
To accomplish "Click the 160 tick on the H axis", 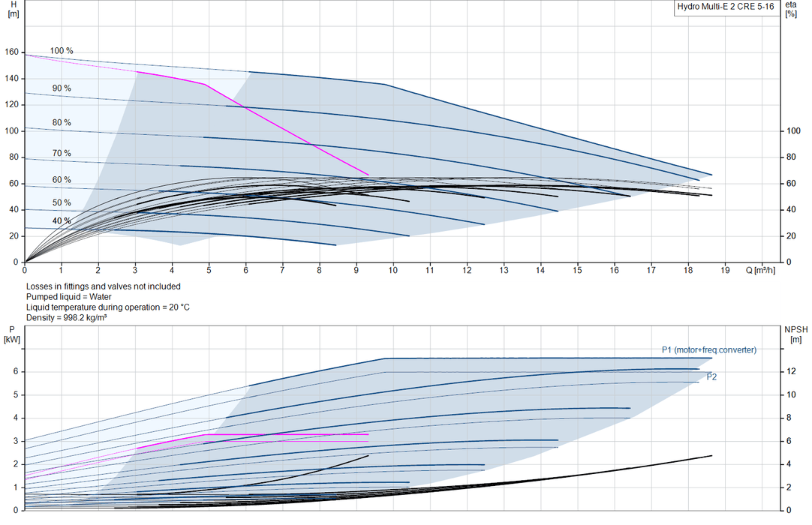I will click(x=11, y=52).
